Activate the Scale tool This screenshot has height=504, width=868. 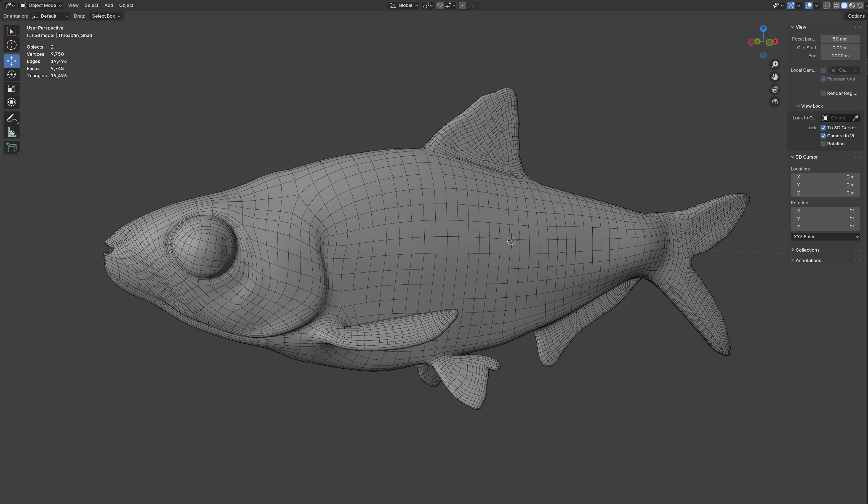tap(11, 89)
